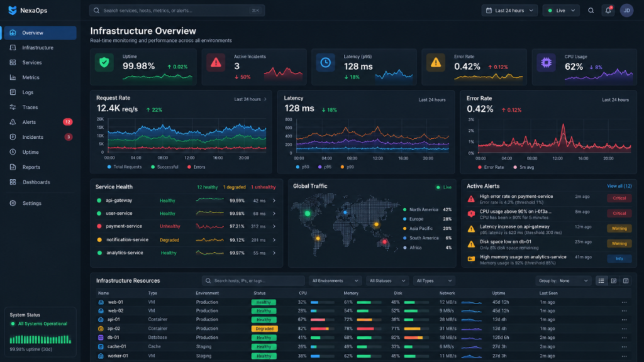Image resolution: width=644 pixels, height=362 pixels.
Task: Toggle Successful series in legend
Action: (165, 167)
